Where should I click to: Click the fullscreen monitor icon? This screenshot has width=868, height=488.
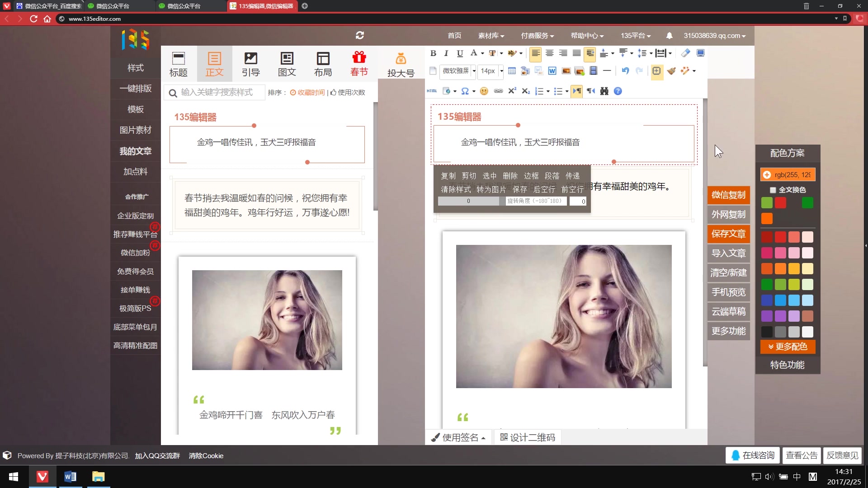700,53
